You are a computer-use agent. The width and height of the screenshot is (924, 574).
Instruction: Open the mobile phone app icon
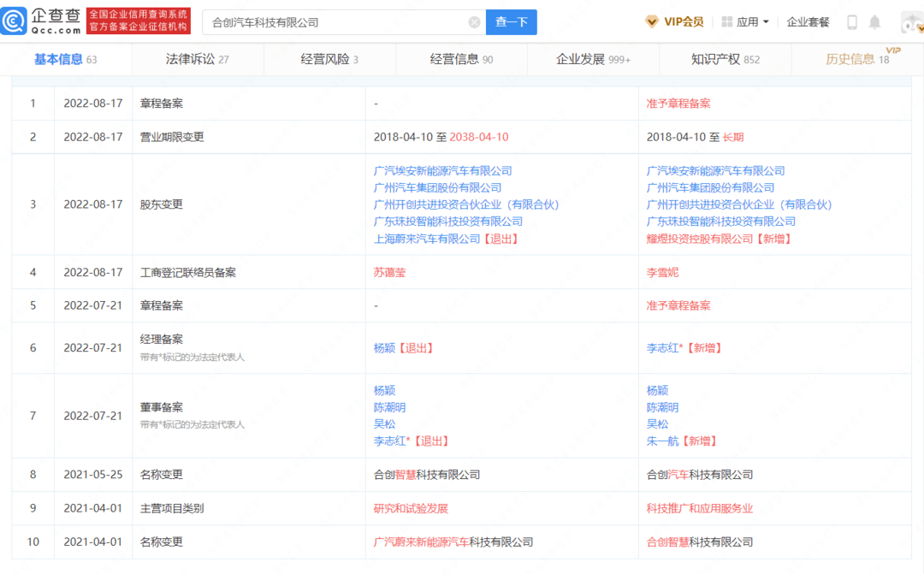[x=852, y=22]
